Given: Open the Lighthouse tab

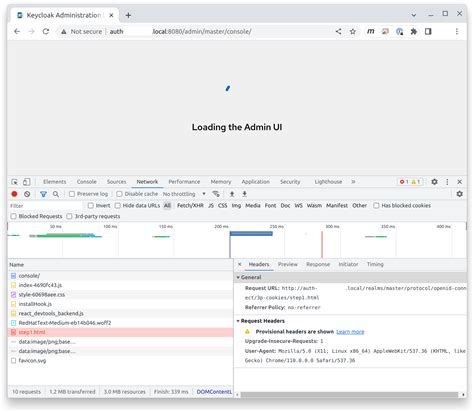Looking at the screenshot, I should coord(328,182).
